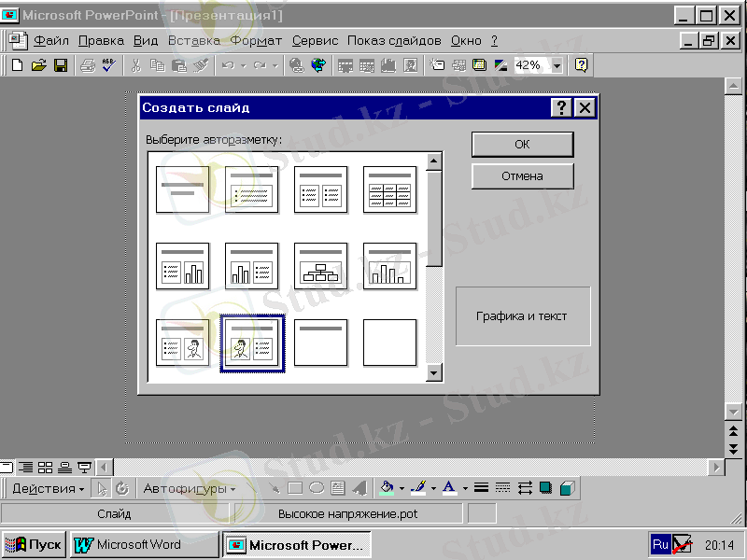747x560 pixels.
Task: Open the zoom percentage dropdown
Action: pyautogui.click(x=557, y=65)
